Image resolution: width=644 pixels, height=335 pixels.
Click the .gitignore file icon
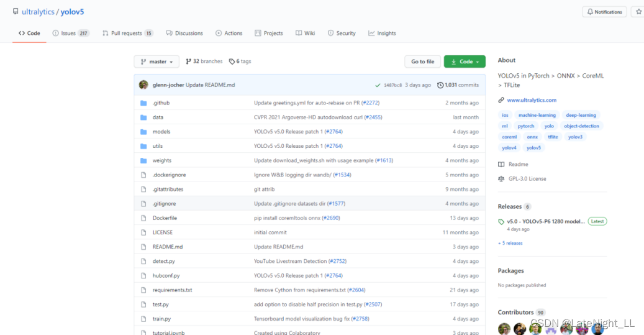click(143, 204)
